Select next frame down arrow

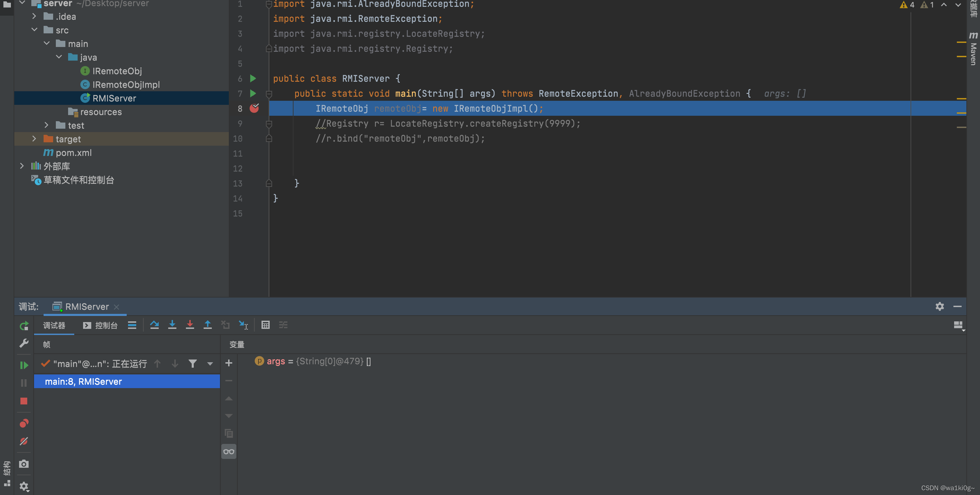pyautogui.click(x=175, y=364)
